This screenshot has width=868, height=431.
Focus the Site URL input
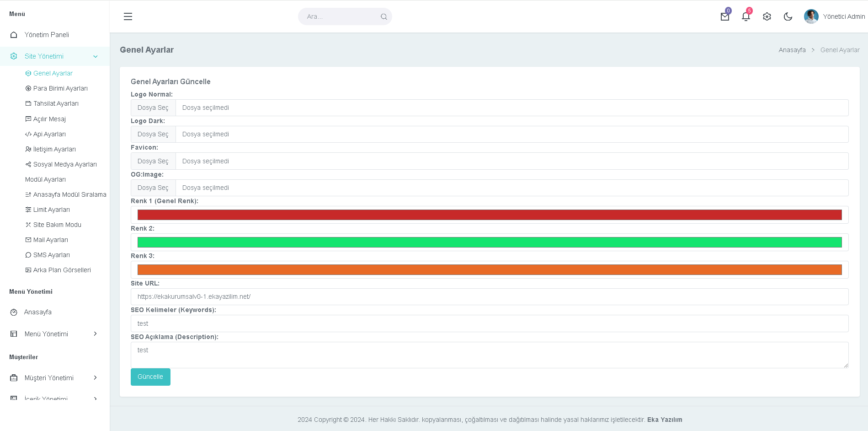[490, 296]
